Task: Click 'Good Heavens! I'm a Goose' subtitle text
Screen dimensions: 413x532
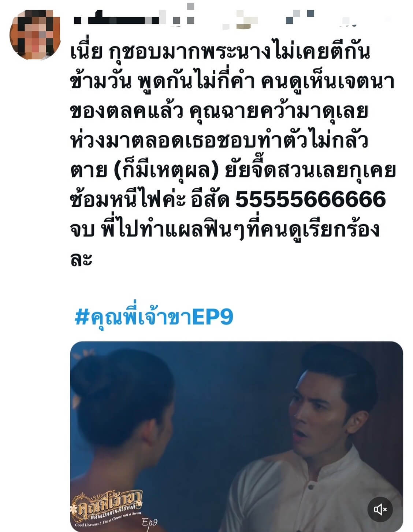Action: 108,520
